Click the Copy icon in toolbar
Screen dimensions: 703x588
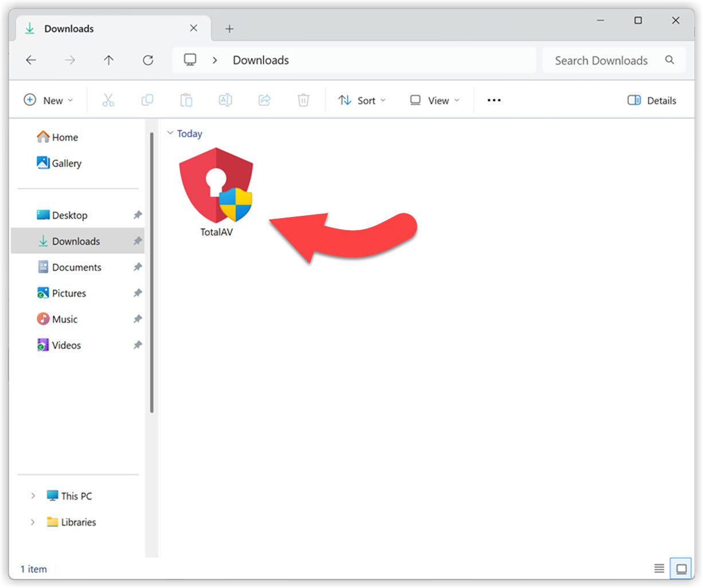point(147,101)
